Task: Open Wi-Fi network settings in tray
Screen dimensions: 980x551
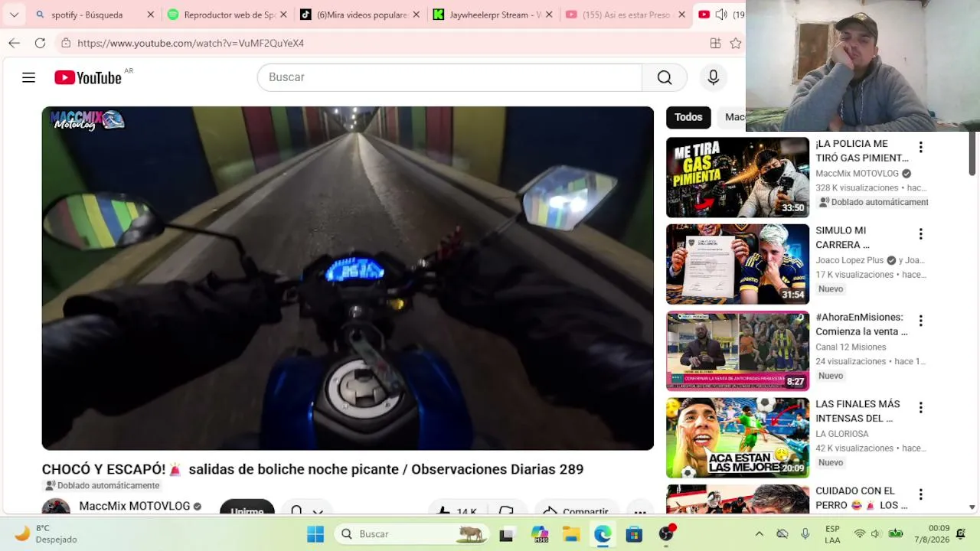Action: point(860,533)
